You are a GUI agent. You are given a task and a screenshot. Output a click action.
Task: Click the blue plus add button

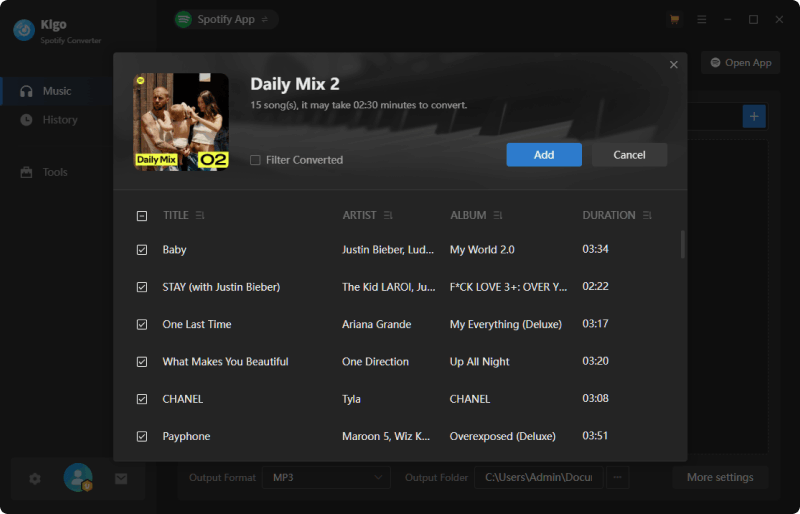tap(754, 116)
